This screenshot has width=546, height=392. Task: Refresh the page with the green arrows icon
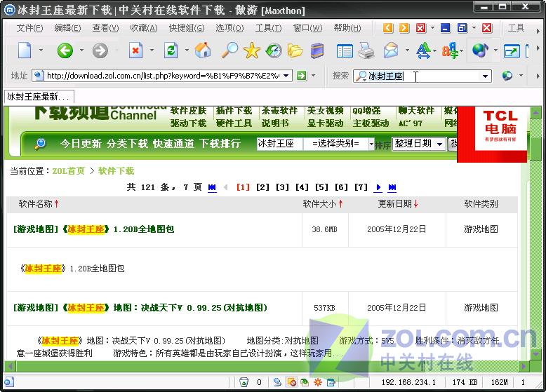coord(171,50)
